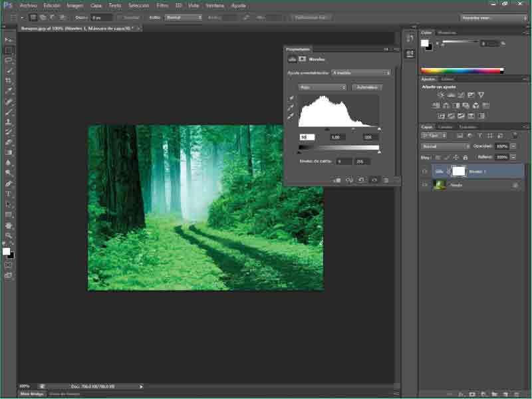Viewport: 532px width, 399px height.
Task: Select the Clone Stamp tool
Action: point(9,122)
